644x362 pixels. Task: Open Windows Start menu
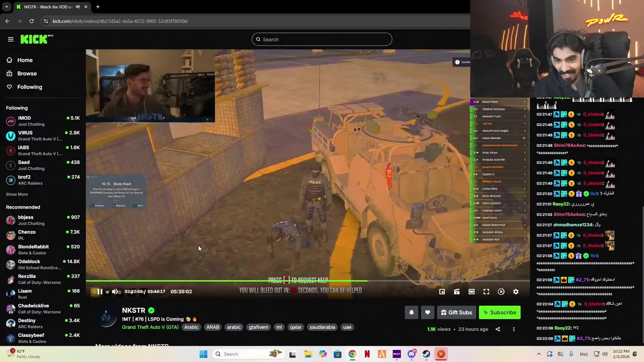point(203,354)
